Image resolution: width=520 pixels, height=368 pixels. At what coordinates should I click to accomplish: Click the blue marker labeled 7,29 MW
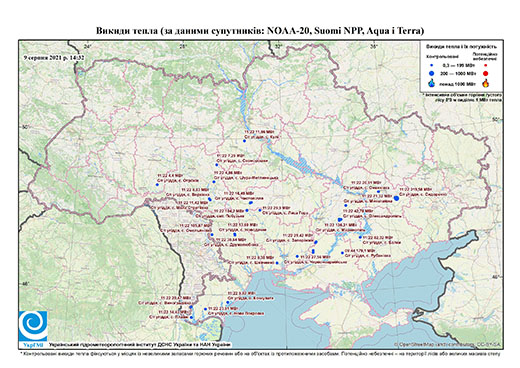(217, 165)
